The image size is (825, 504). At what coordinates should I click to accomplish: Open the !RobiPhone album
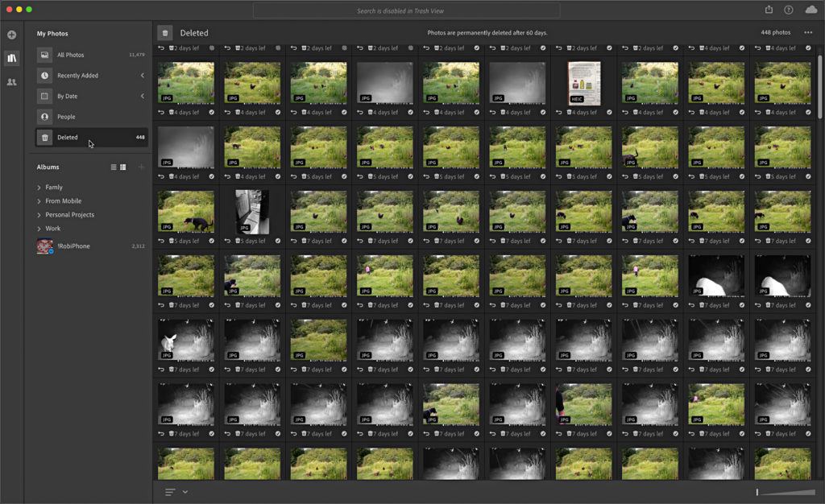(x=91, y=246)
